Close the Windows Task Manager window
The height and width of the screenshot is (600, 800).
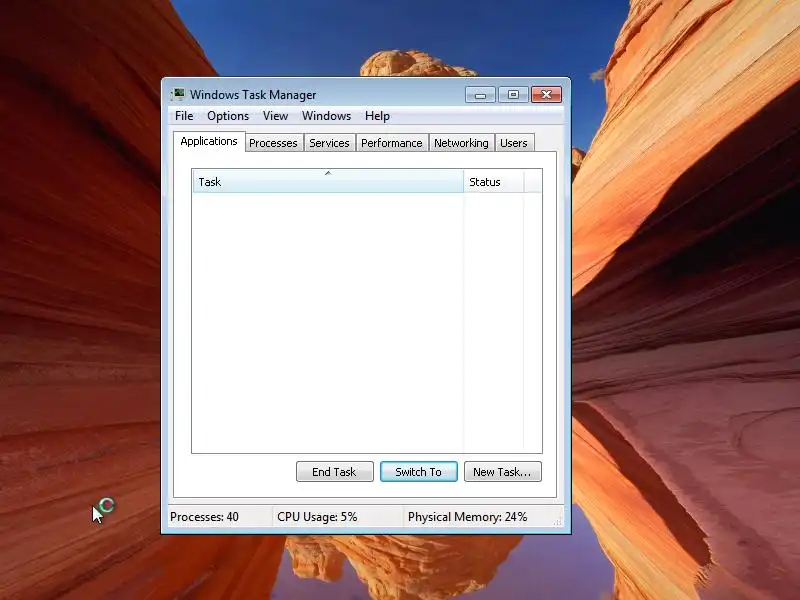tap(546, 95)
